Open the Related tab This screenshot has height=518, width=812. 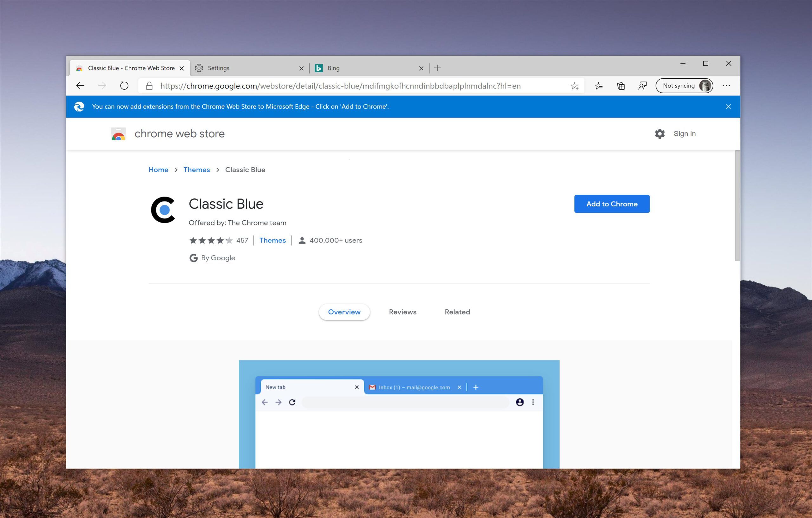coord(457,312)
